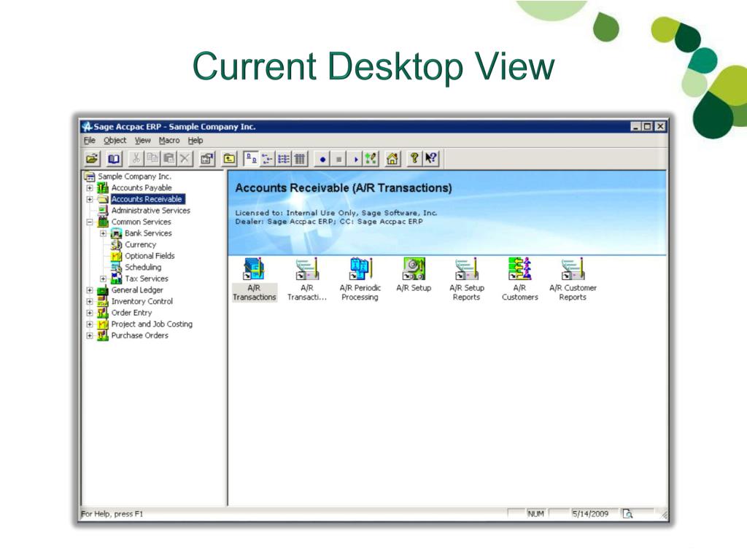Select Inventory Control in the tree
Screen dimensions: 747x560
pyautogui.click(x=142, y=301)
